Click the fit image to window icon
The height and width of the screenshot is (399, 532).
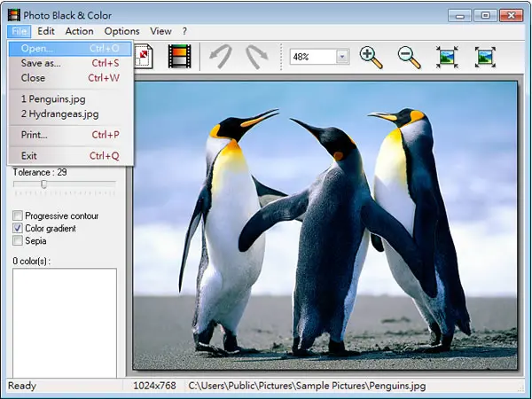coord(447,57)
